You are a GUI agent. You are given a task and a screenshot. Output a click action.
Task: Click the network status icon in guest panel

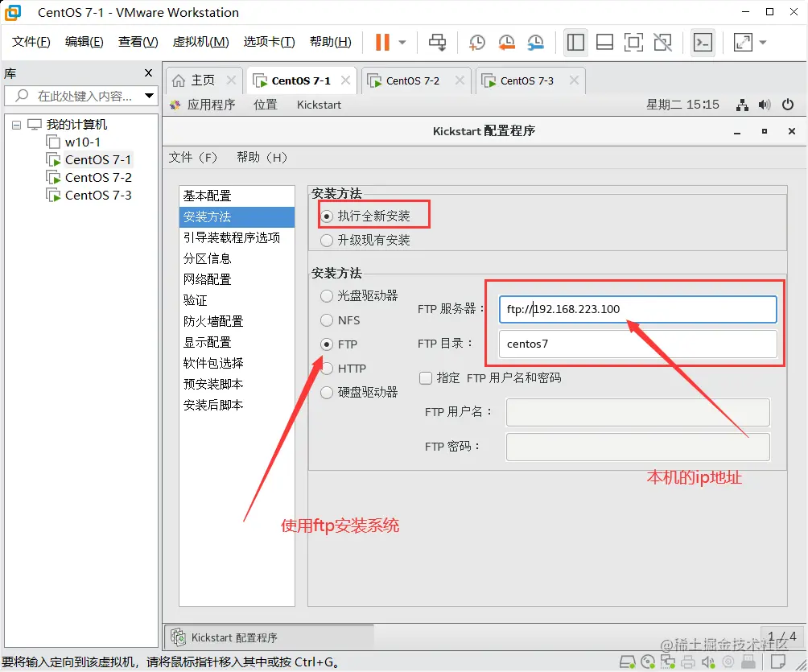742,105
